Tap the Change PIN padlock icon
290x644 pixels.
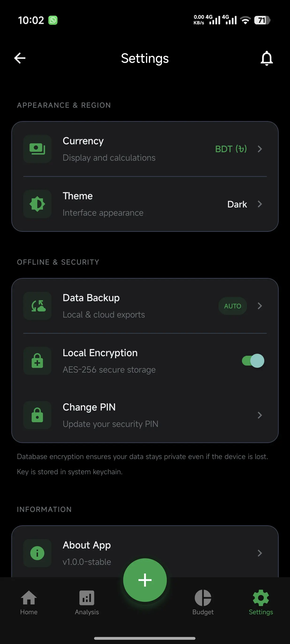tap(37, 415)
